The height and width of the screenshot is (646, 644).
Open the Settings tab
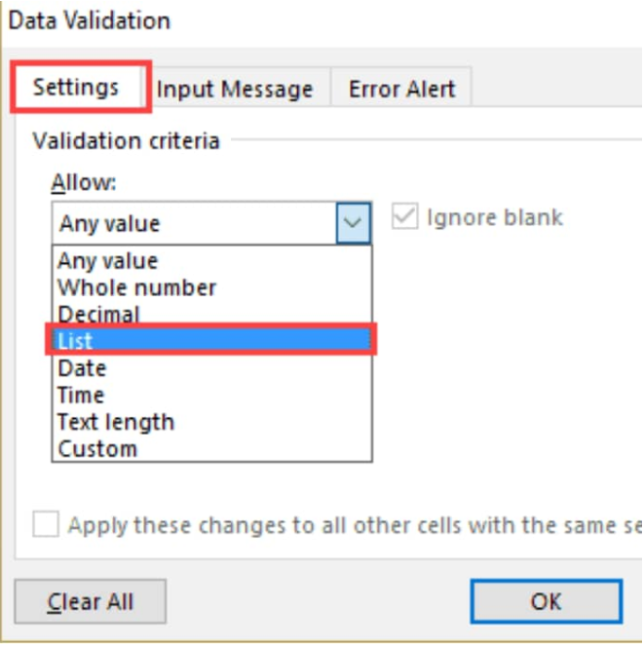coord(76,88)
